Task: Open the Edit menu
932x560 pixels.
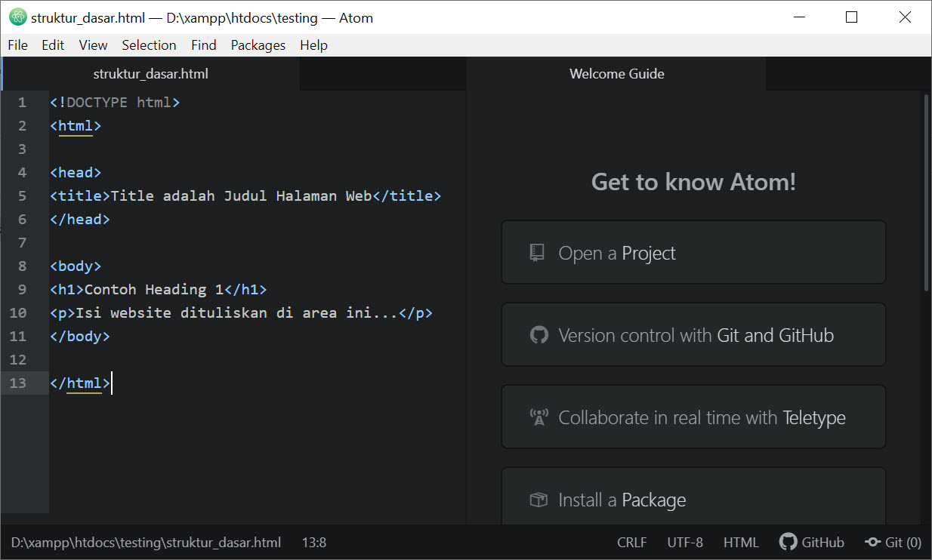Action: [x=53, y=45]
